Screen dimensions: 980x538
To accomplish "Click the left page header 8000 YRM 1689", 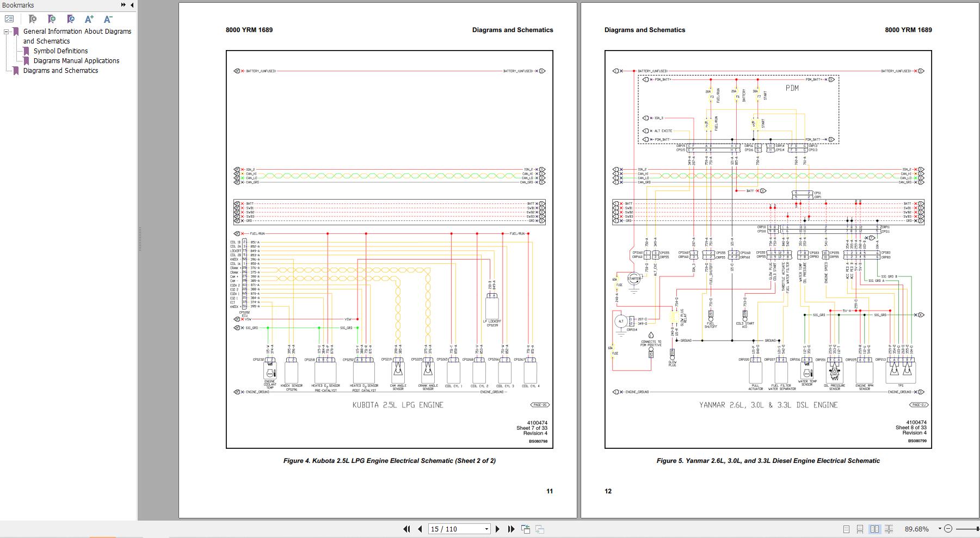I will (249, 30).
